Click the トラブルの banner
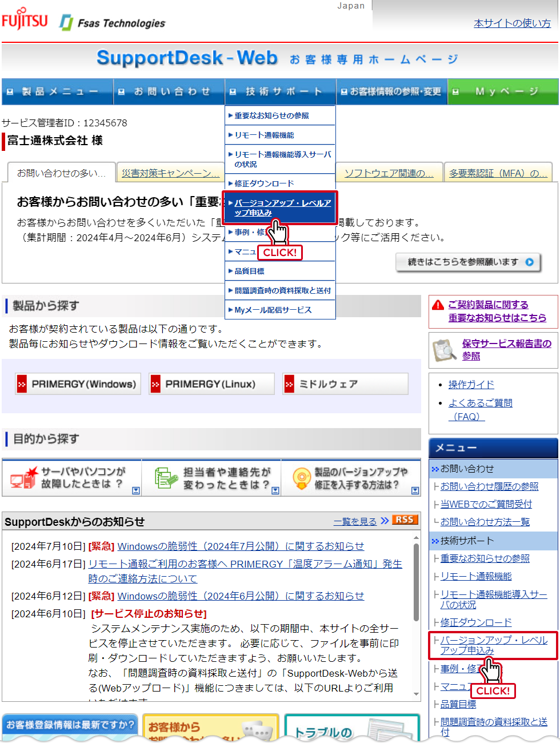Screen dimensions: 560x743 coord(352,728)
